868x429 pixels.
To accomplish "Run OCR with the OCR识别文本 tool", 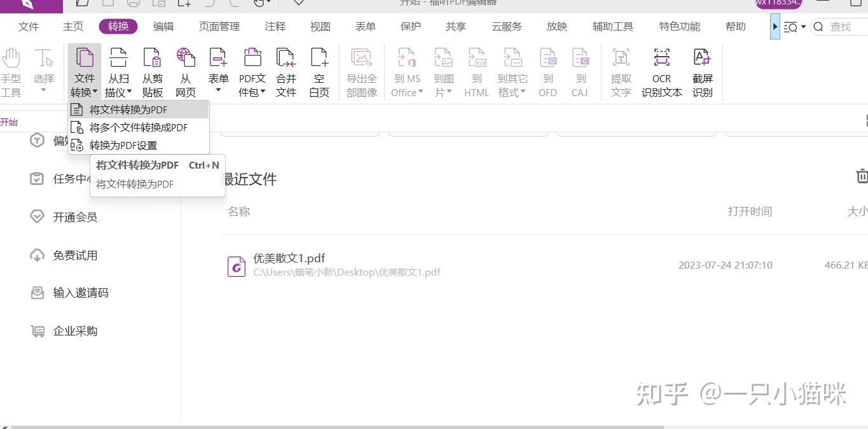I will pyautogui.click(x=661, y=70).
